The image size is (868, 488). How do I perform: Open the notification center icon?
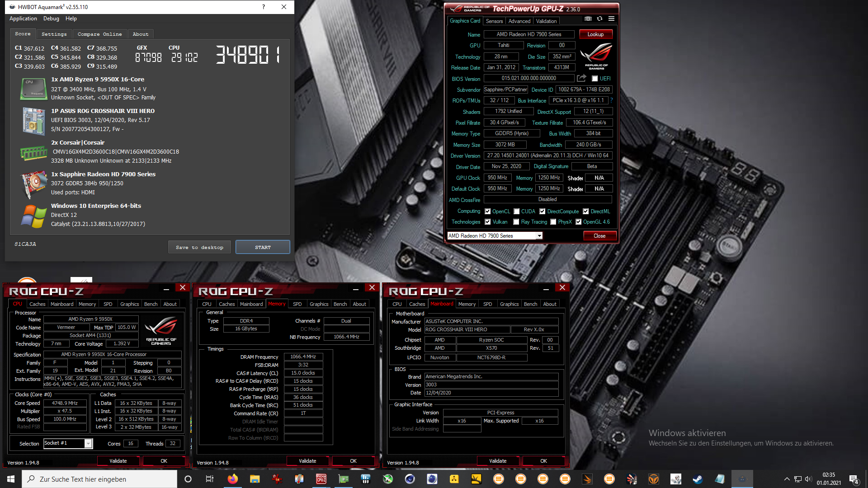pos(854,479)
